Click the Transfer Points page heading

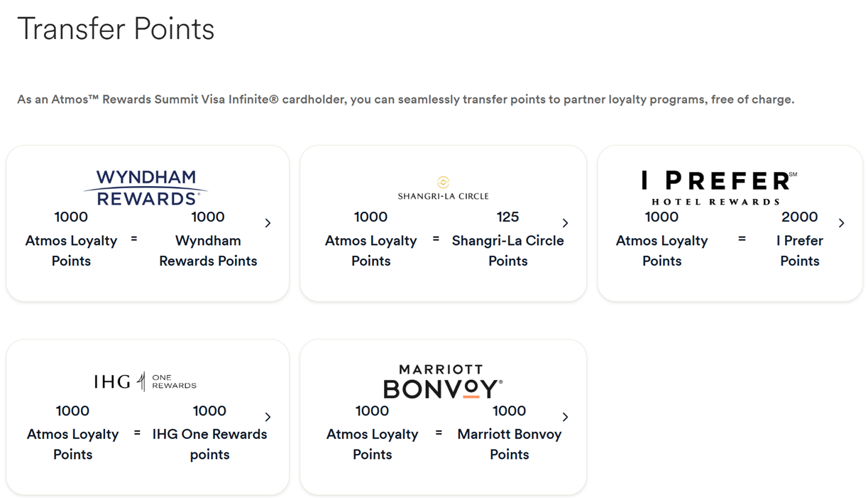[116, 29]
